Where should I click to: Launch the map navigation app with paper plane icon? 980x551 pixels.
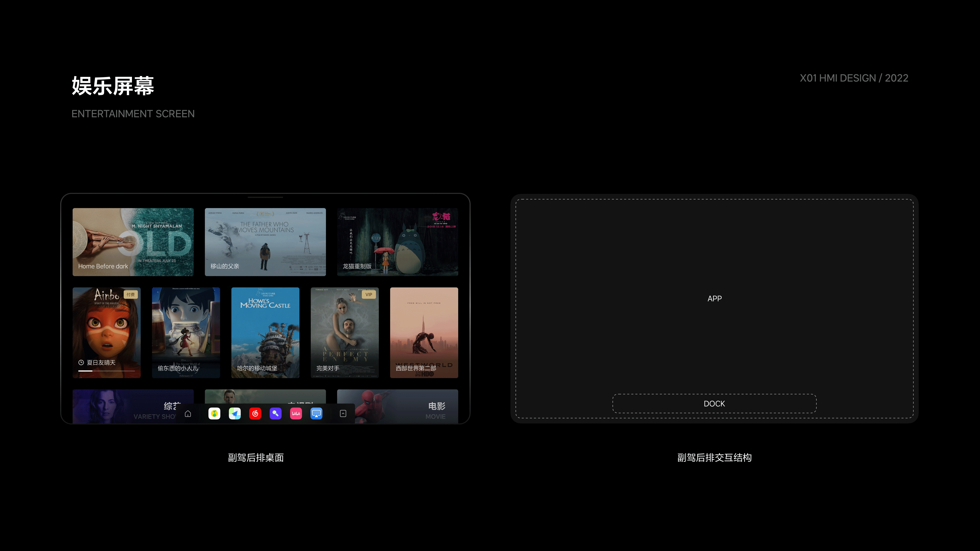235,414
